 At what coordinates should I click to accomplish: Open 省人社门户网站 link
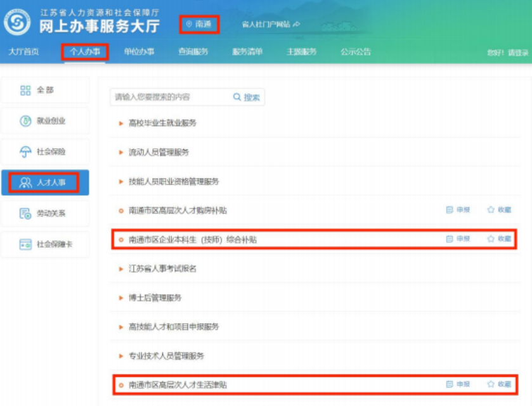pos(270,24)
